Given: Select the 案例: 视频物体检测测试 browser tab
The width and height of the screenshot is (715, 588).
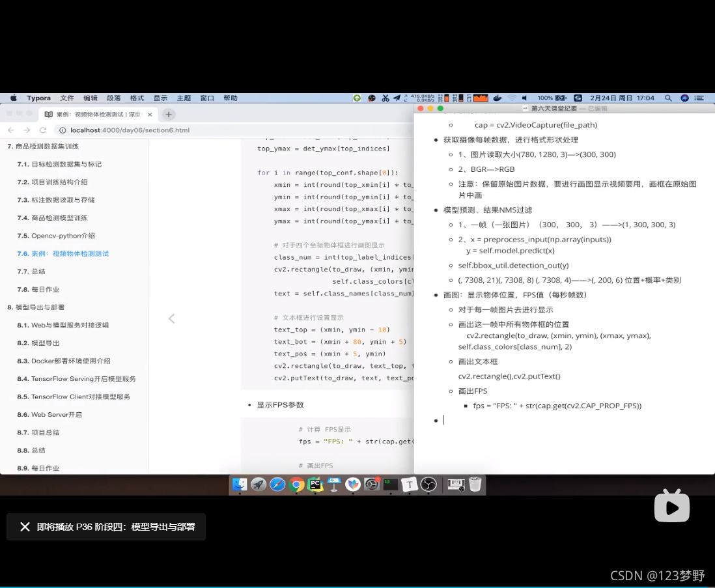Looking at the screenshot, I should click(x=98, y=115).
